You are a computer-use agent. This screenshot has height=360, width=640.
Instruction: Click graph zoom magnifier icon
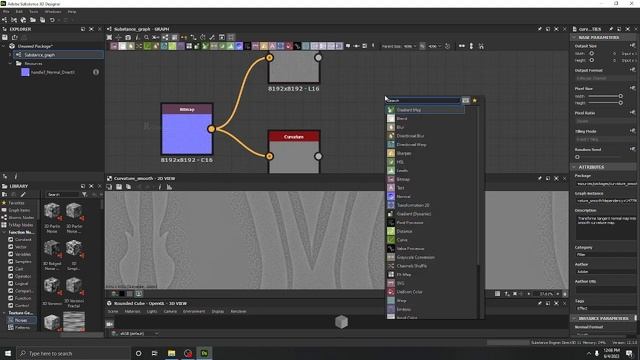coord(146,37)
